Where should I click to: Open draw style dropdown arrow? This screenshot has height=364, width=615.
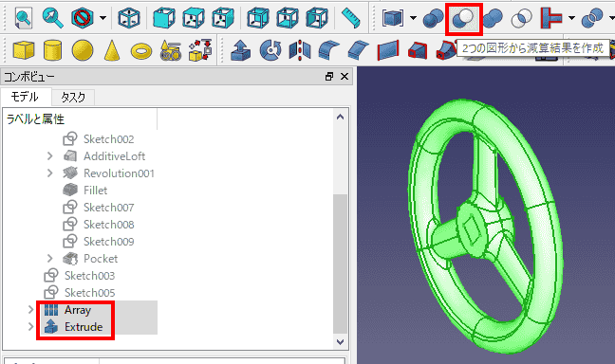click(x=102, y=18)
